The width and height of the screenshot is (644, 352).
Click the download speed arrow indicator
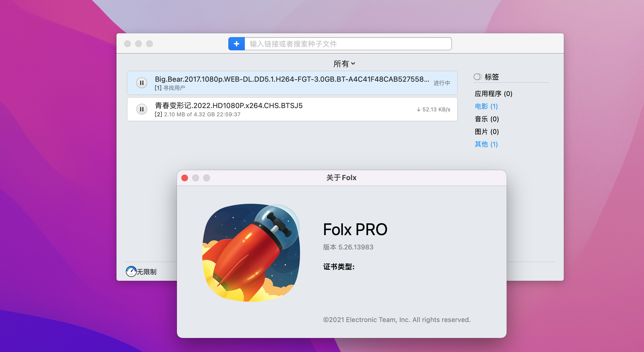418,109
